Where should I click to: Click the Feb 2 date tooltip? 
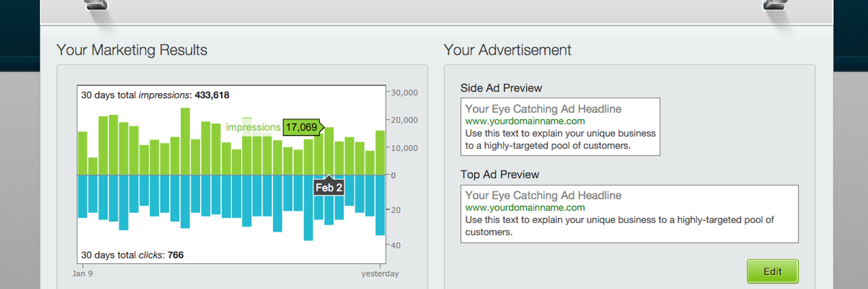pyautogui.click(x=329, y=188)
